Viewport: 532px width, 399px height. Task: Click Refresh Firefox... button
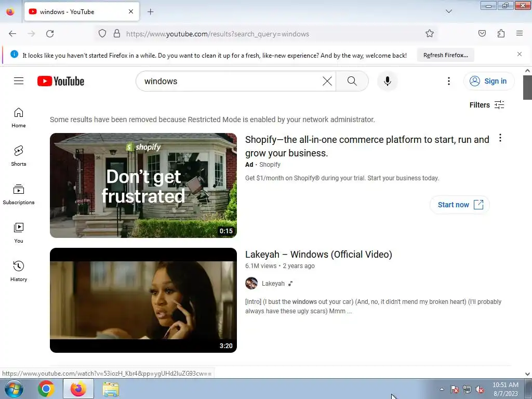pos(445,55)
